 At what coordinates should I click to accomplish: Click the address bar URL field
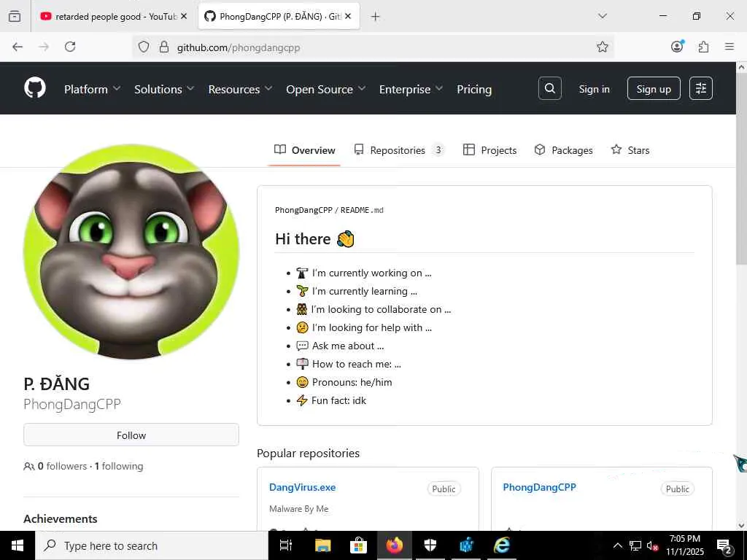[x=371, y=47]
